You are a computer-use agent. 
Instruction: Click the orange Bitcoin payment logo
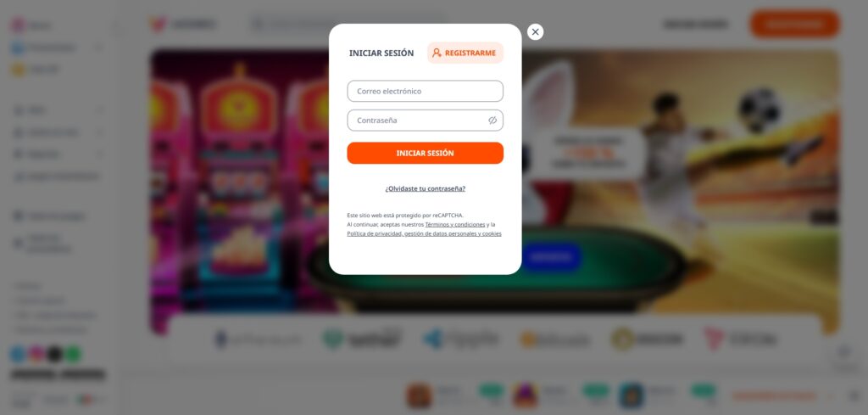pyautogui.click(x=555, y=339)
